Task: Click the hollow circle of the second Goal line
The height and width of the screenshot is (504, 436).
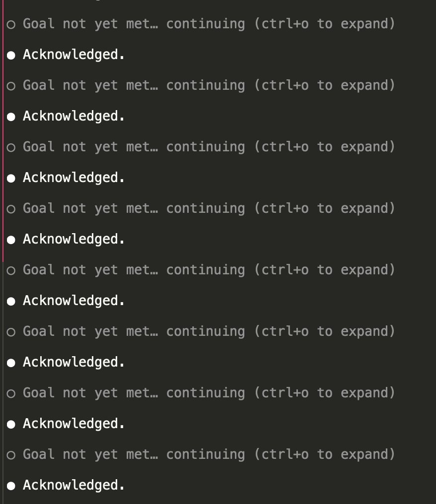Action: pos(11,86)
